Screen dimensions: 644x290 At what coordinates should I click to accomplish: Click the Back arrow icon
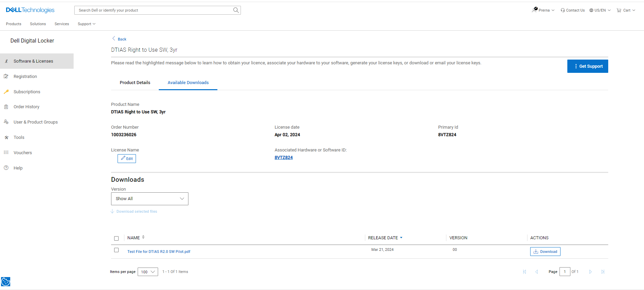point(114,38)
